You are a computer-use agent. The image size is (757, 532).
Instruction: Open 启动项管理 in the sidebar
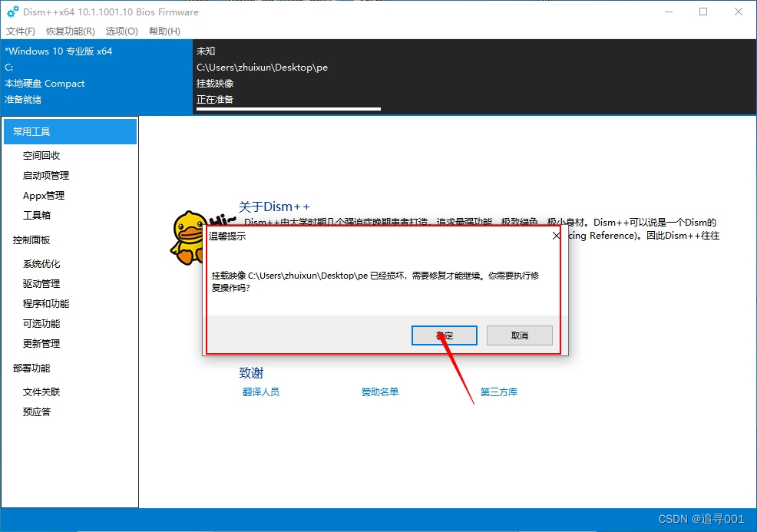coord(46,175)
